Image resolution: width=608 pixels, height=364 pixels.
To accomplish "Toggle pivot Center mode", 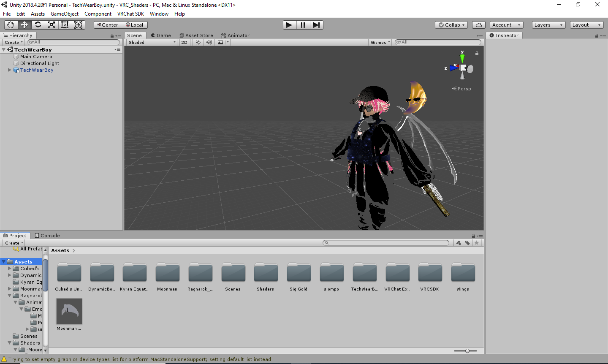I will pos(107,25).
